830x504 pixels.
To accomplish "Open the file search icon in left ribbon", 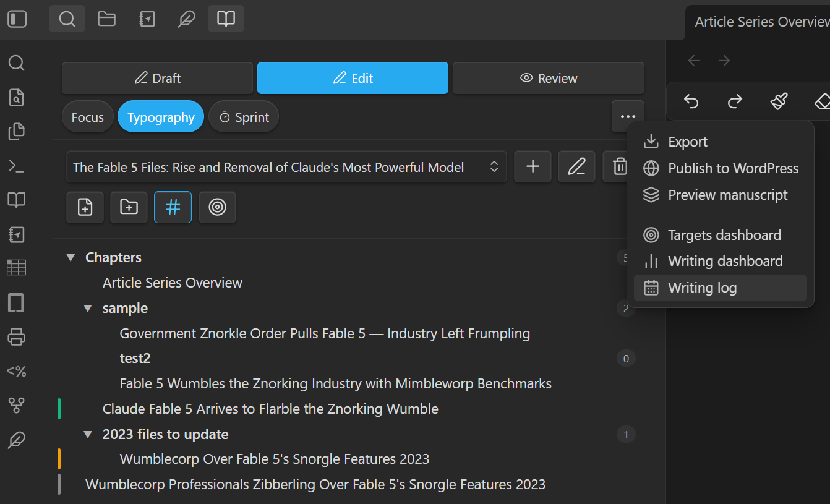I will pos(17,97).
